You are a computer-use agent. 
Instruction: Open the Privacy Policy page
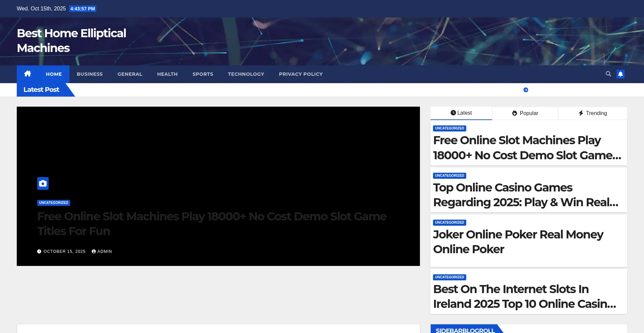coord(301,74)
